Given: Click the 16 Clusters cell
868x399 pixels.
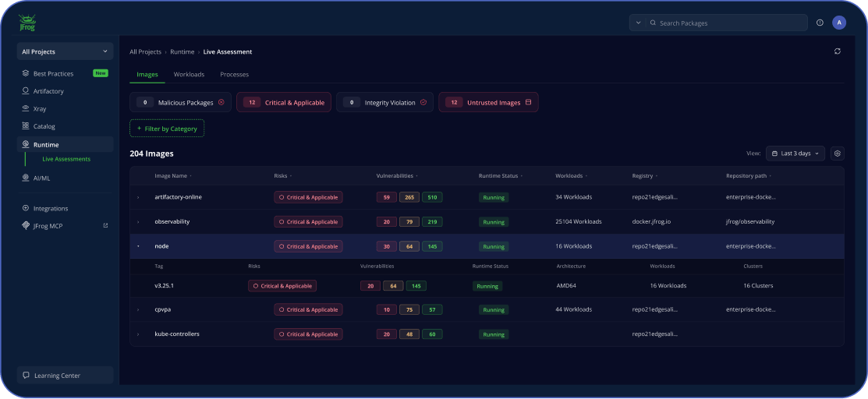Looking at the screenshot, I should [758, 286].
